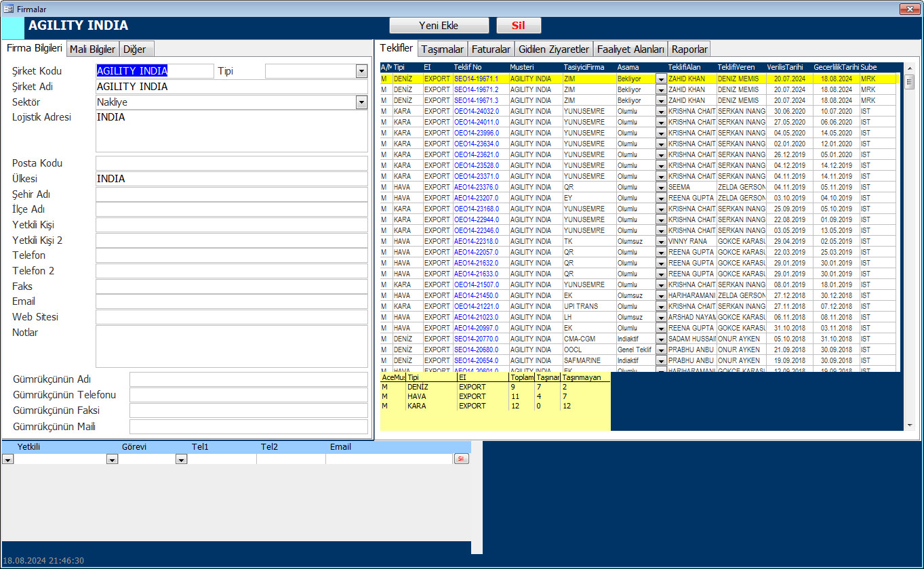Screen dimensions: 924x569
Task: Expand the Sektör dropdown showing Nakliye
Action: click(361, 102)
